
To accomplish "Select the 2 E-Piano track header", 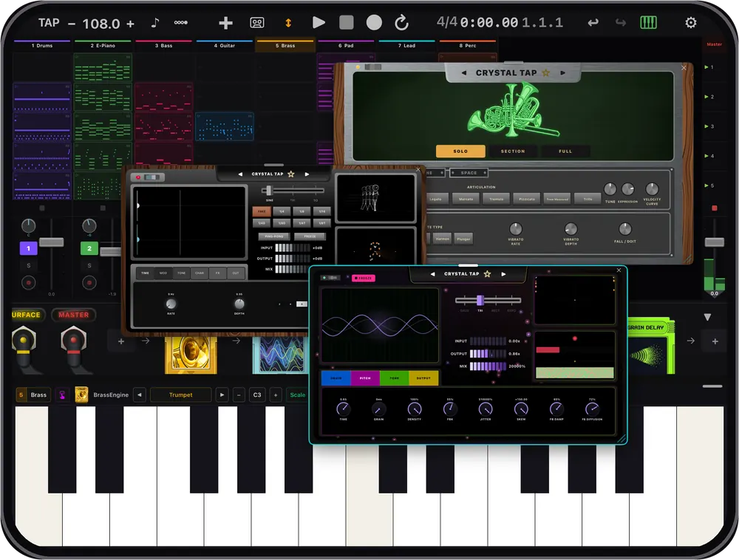I will pyautogui.click(x=103, y=45).
